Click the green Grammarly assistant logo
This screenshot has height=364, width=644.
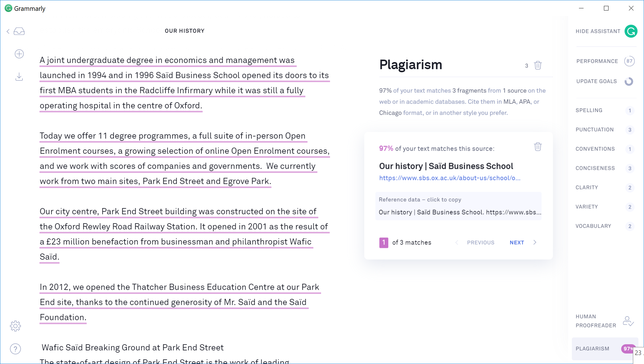click(631, 31)
